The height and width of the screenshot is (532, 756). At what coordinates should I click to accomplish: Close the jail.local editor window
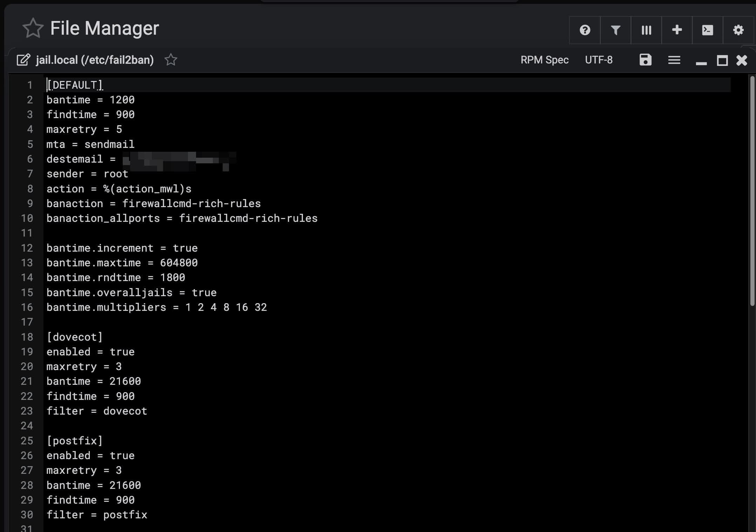pyautogui.click(x=742, y=60)
